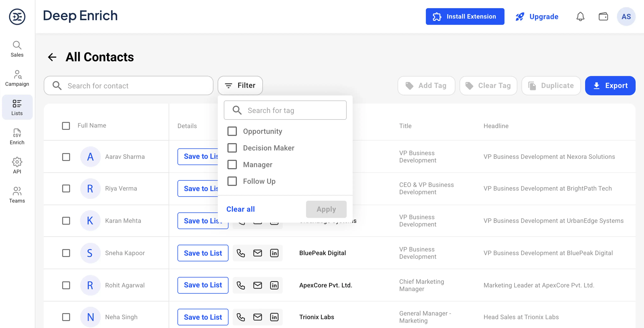Image resolution: width=644 pixels, height=328 pixels.
Task: Save Riya Verma to list
Action: 198,189
